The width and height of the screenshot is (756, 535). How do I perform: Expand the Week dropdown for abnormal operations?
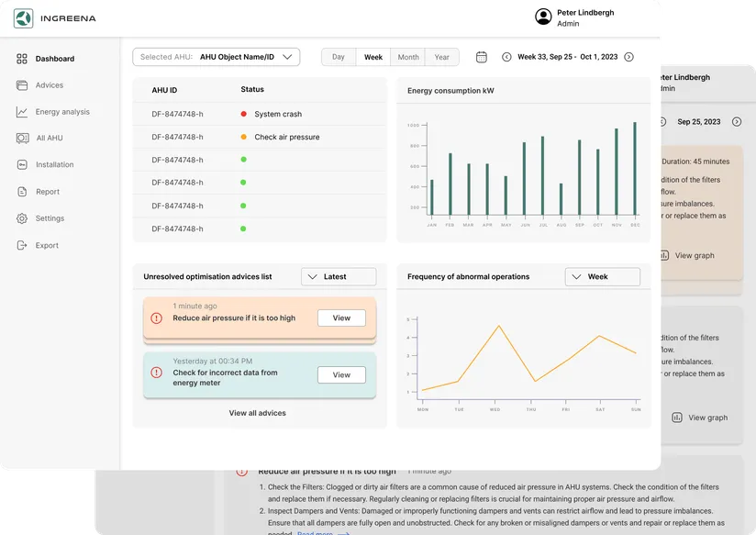point(602,276)
